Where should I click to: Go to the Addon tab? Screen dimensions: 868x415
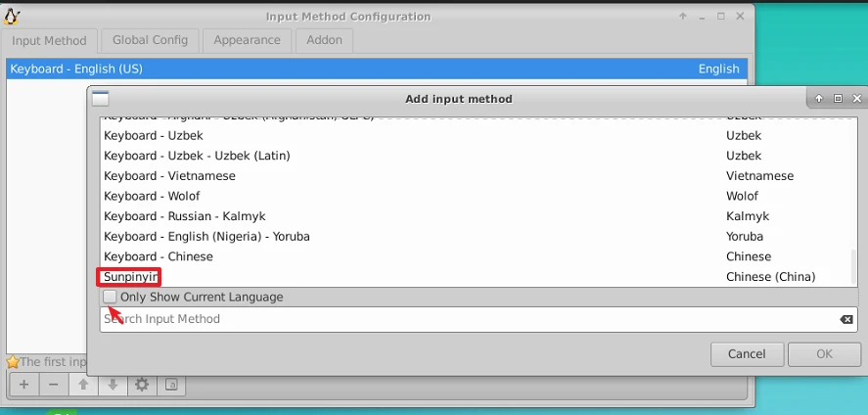tap(325, 40)
